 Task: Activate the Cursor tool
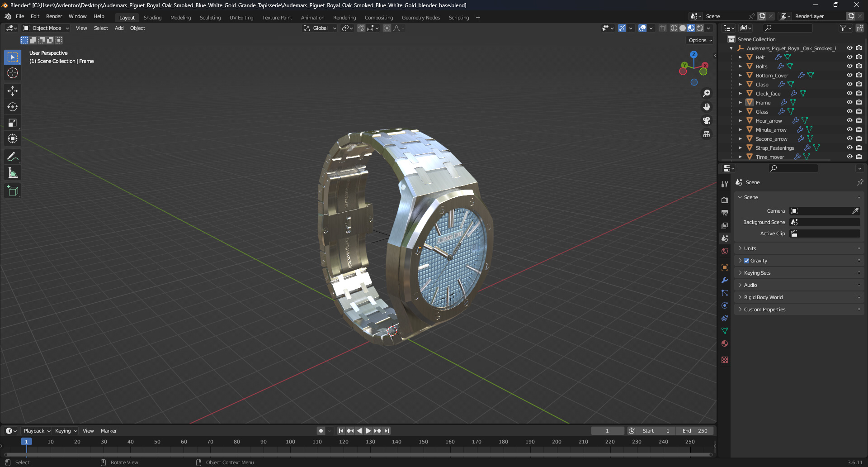[13, 73]
